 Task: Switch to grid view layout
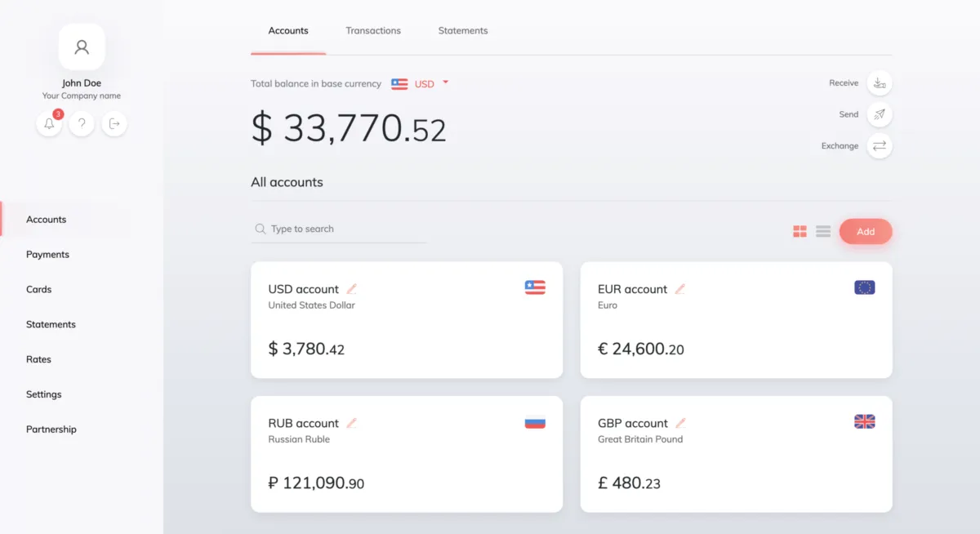800,232
